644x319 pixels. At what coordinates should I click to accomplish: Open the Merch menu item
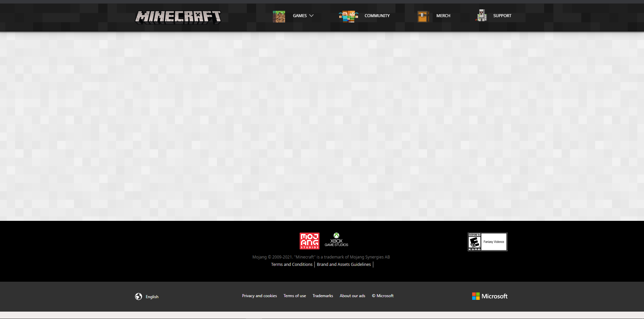[x=443, y=16]
